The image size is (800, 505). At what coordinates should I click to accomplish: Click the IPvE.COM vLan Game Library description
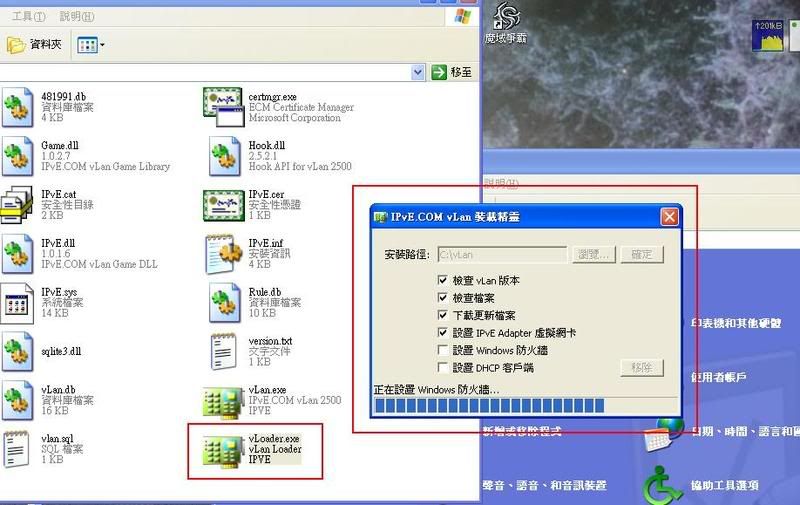[x=106, y=167]
